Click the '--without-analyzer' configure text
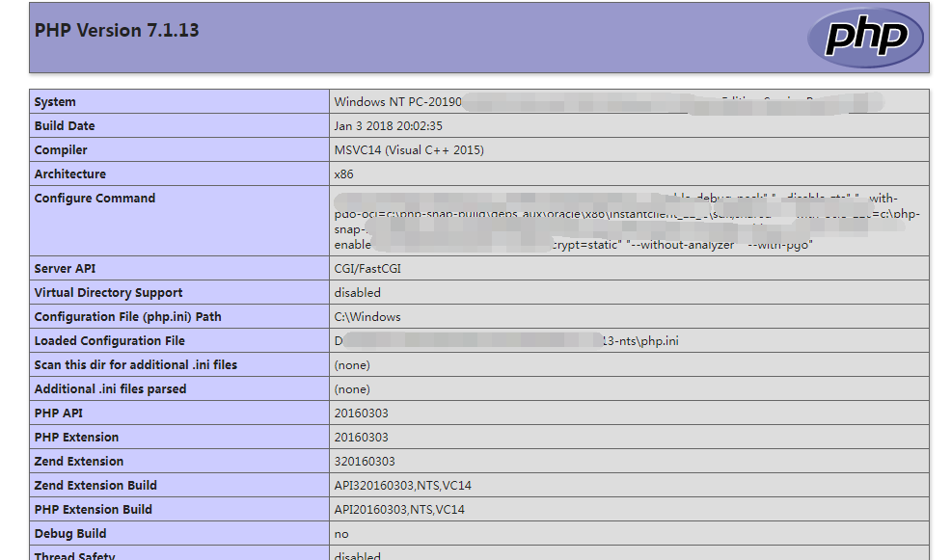Screen dimensions: 951x560 681,245
